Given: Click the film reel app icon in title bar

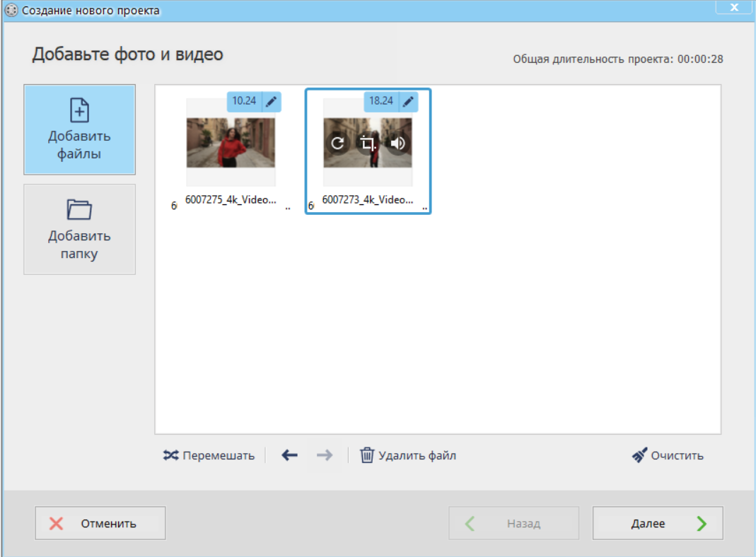Looking at the screenshot, I should [11, 11].
